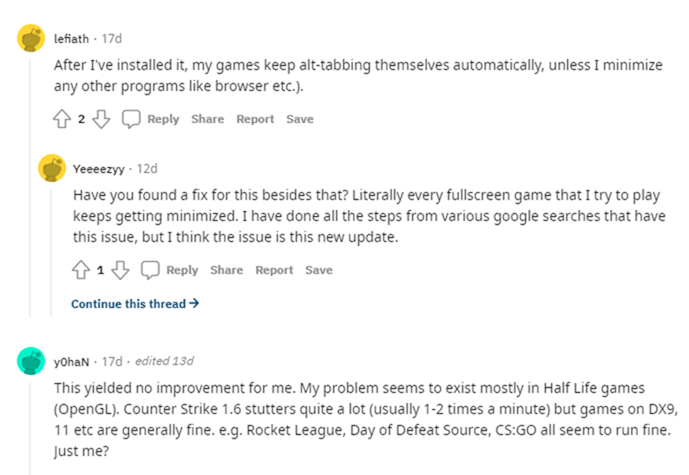The height and width of the screenshot is (475, 689).
Task: Open Yeeeezyy's avatar
Action: [x=52, y=168]
